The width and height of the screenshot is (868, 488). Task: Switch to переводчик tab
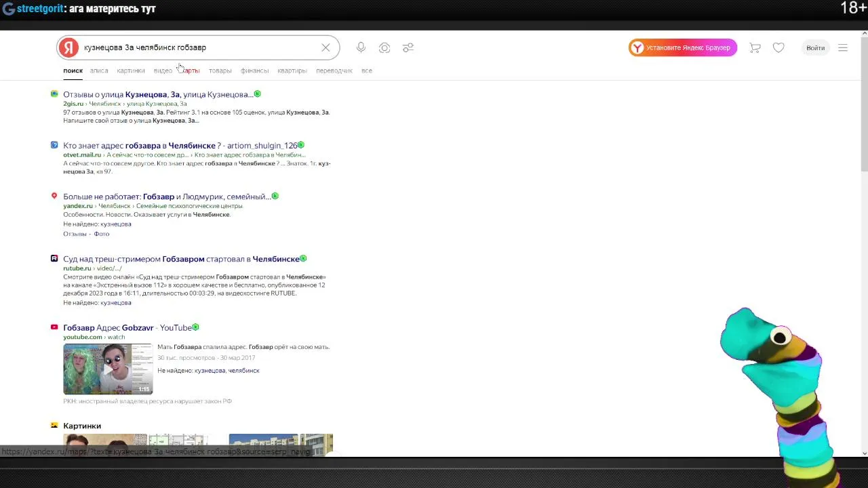[x=334, y=70]
